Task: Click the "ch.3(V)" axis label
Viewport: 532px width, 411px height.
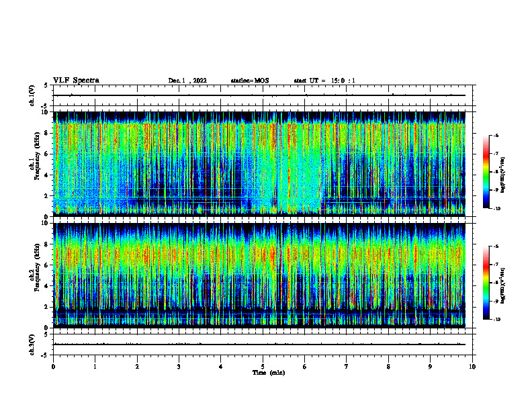Action: tap(32, 345)
